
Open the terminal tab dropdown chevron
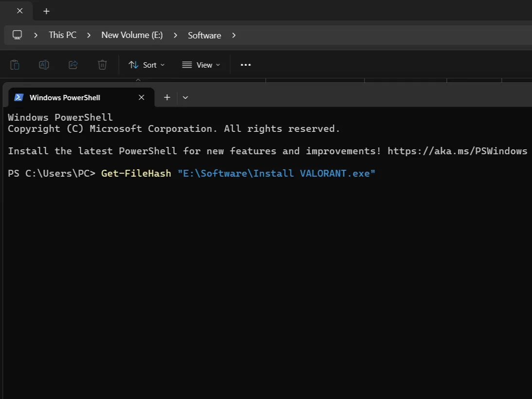[x=185, y=97]
